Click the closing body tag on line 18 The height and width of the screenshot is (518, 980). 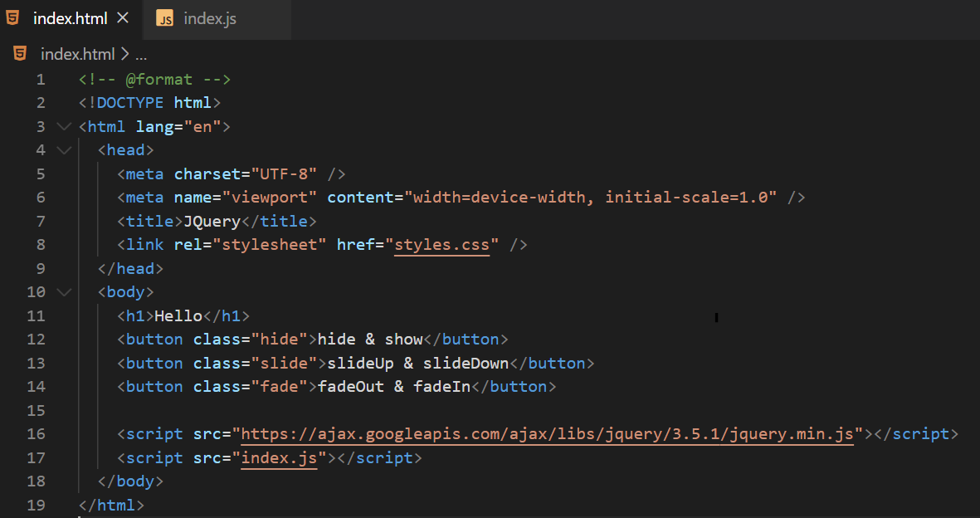130,481
